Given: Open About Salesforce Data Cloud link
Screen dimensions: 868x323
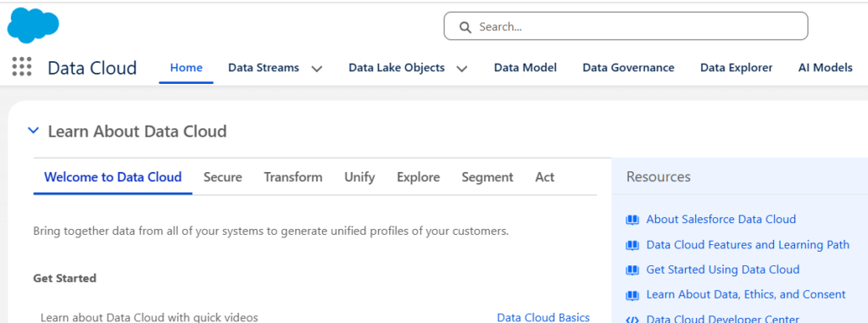Looking at the screenshot, I should tap(721, 220).
